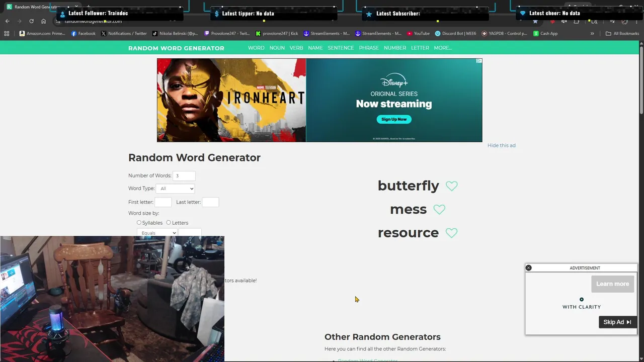This screenshot has height=362, width=644.
Task: Click the Hide this ad link
Action: 502,145
